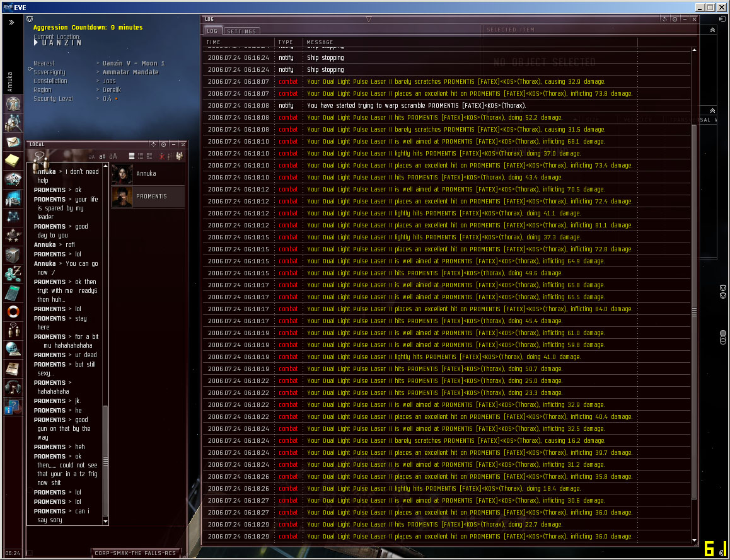Click the shield icon above Aggression Countdown

tap(30, 19)
